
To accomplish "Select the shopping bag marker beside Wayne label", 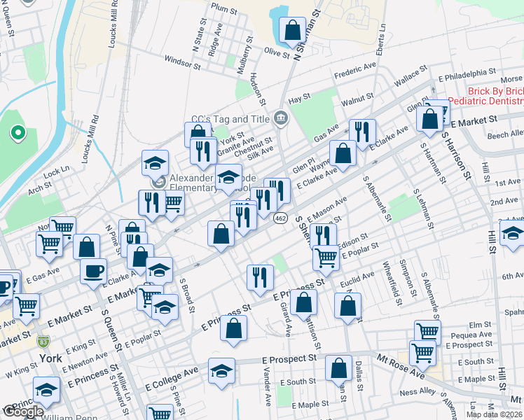I will coord(343,154).
